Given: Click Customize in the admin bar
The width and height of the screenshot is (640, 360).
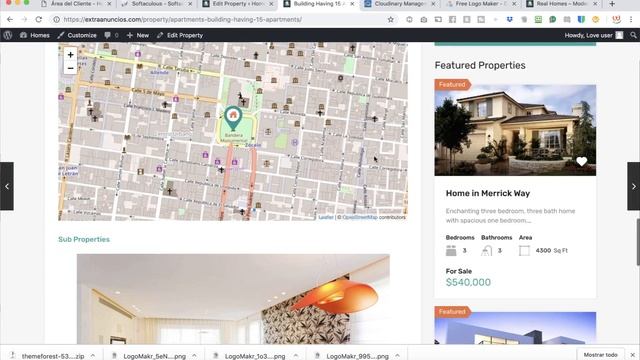Looking at the screenshot, I should click(77, 36).
